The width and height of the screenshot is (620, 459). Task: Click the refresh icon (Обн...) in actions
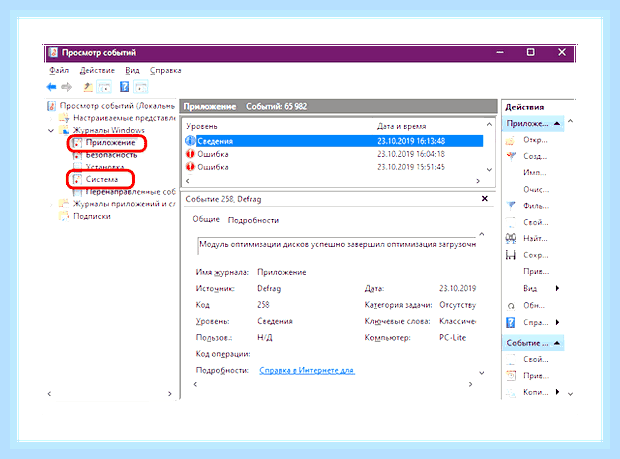tap(511, 306)
